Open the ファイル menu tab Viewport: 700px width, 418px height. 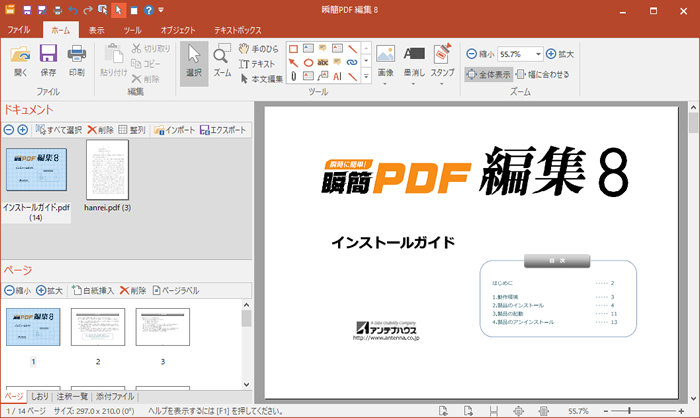19,30
